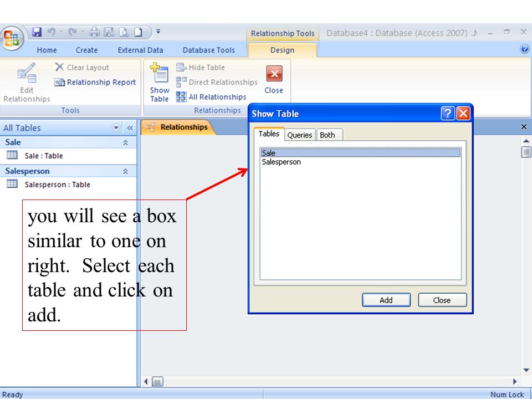This screenshot has width=532, height=399.
Task: Click Edit Relationships tool
Action: (x=27, y=83)
